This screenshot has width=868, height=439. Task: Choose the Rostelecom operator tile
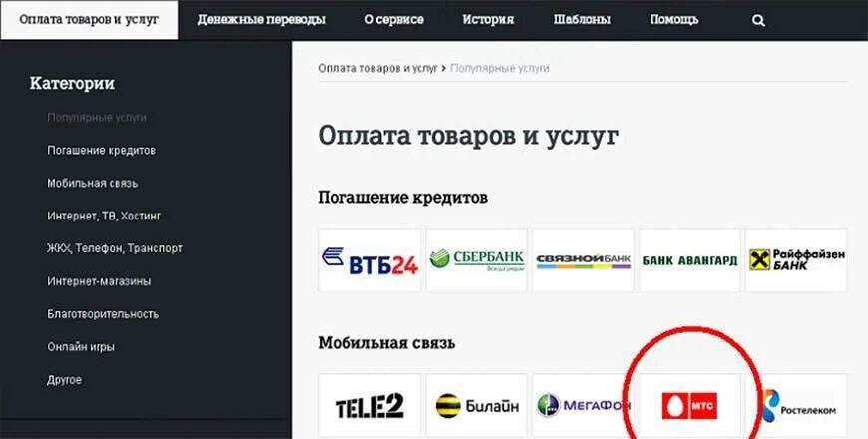796,405
